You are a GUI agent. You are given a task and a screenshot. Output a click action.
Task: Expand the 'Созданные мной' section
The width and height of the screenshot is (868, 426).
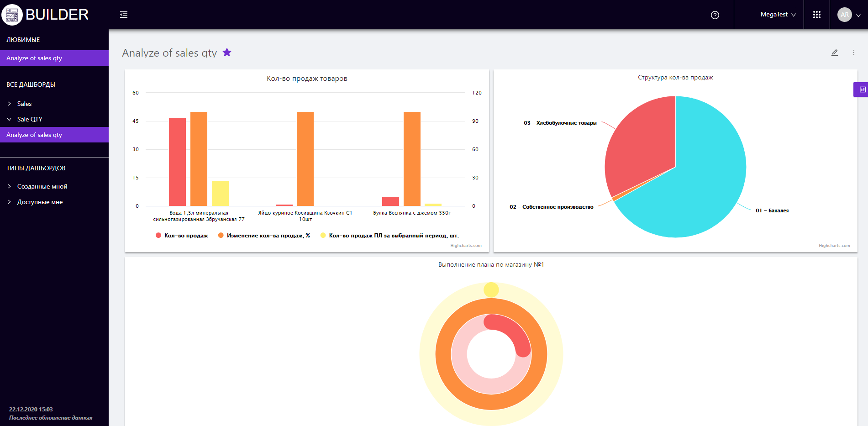[42, 186]
